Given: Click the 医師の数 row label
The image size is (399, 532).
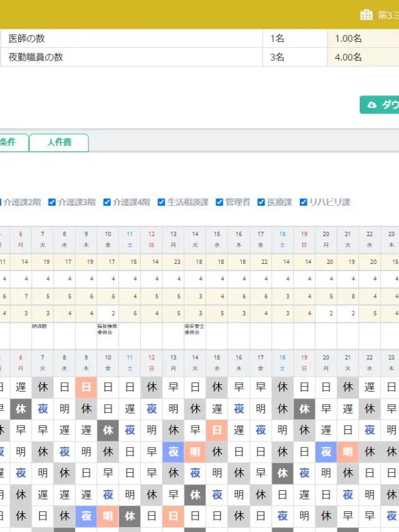Looking at the screenshot, I should [x=26, y=39].
